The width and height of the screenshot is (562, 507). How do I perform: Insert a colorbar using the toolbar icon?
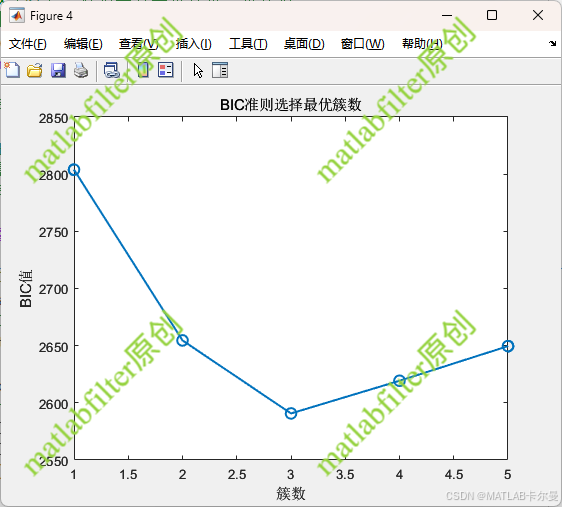[x=143, y=70]
